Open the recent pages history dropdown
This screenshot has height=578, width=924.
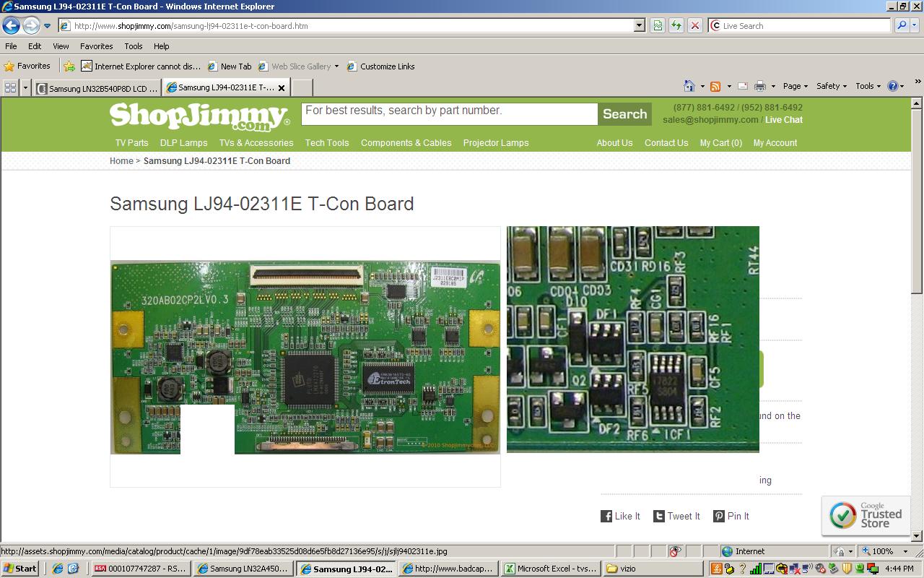pos(48,26)
